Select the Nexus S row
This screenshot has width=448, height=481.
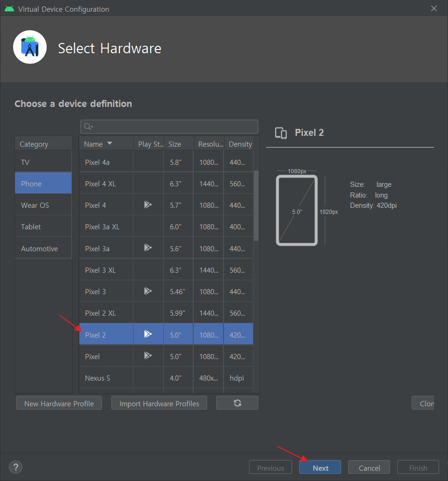[166, 378]
